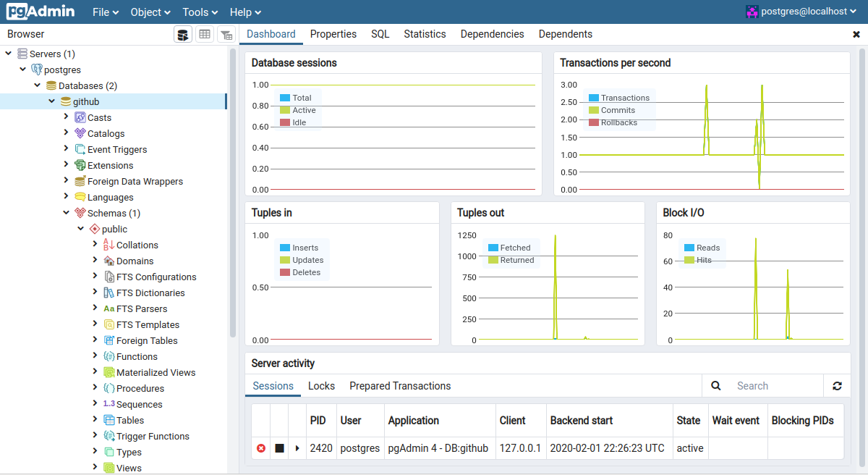
Task: Click the Deletes legend color swatch
Action: 285,272
